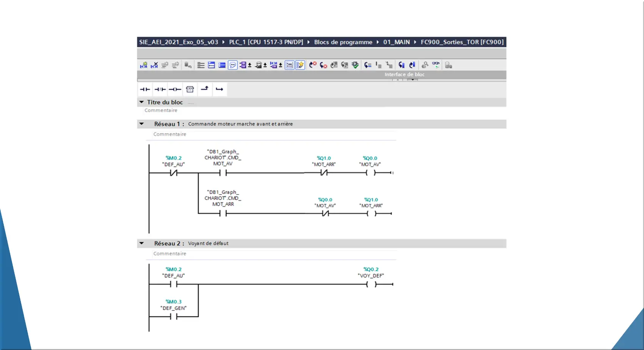The image size is (644, 350).
Task: Click the open branch favorite icon
Action: 205,89
